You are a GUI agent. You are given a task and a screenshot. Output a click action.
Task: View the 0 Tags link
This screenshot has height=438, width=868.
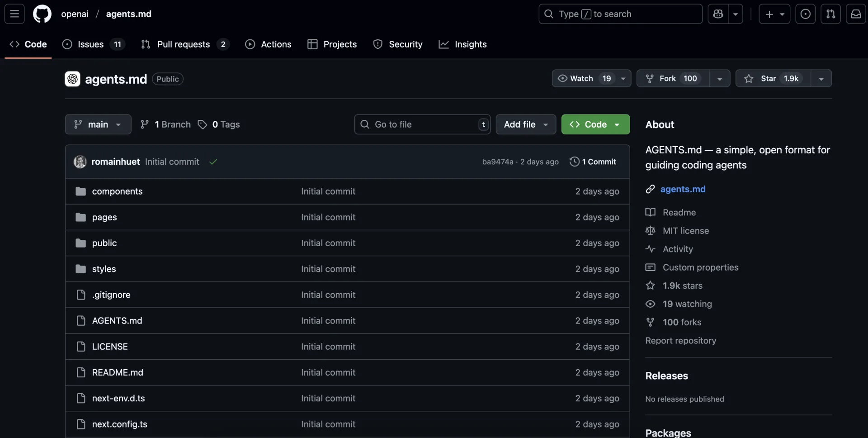coord(219,124)
